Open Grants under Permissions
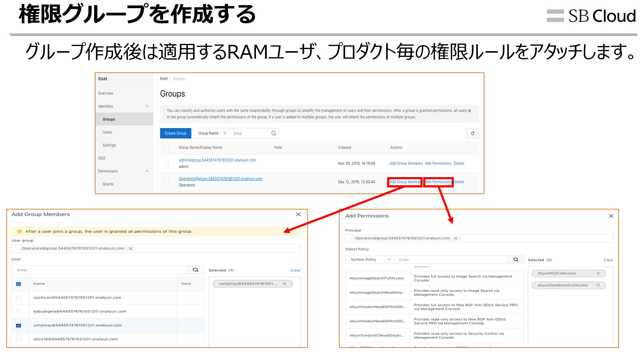The height and width of the screenshot is (352, 644). pos(108,184)
